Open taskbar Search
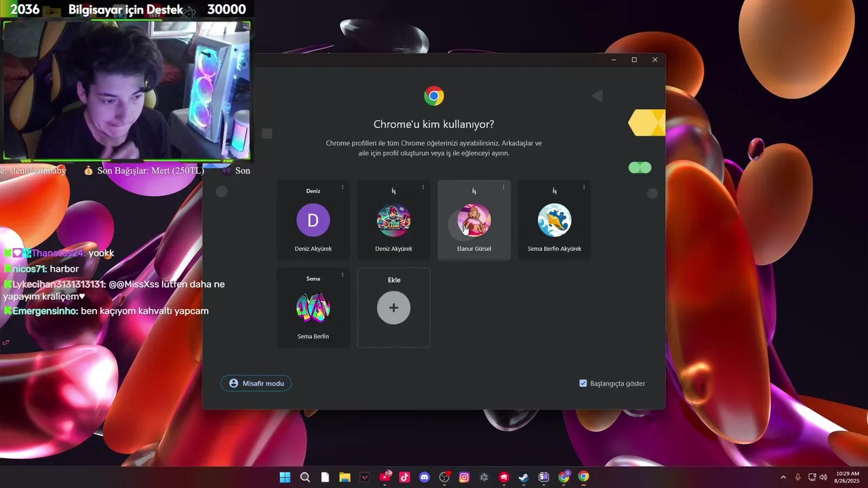Screen dimensions: 868x488 coord(305,477)
